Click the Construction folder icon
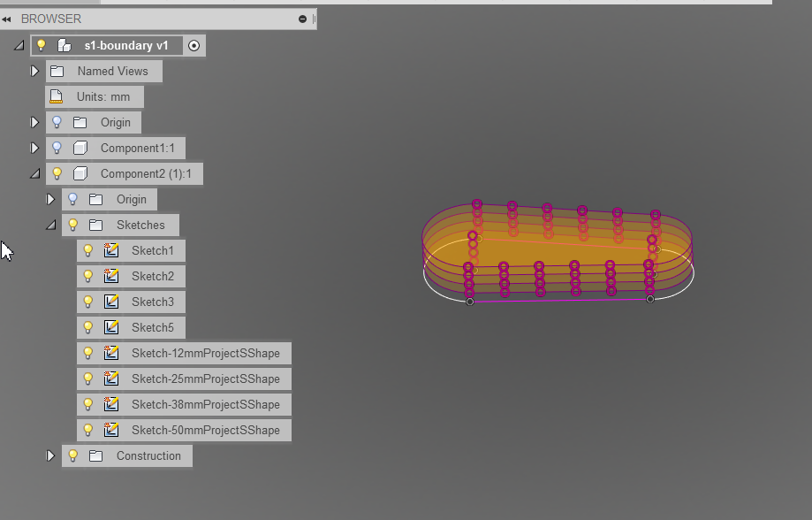The image size is (812, 520). (x=95, y=455)
